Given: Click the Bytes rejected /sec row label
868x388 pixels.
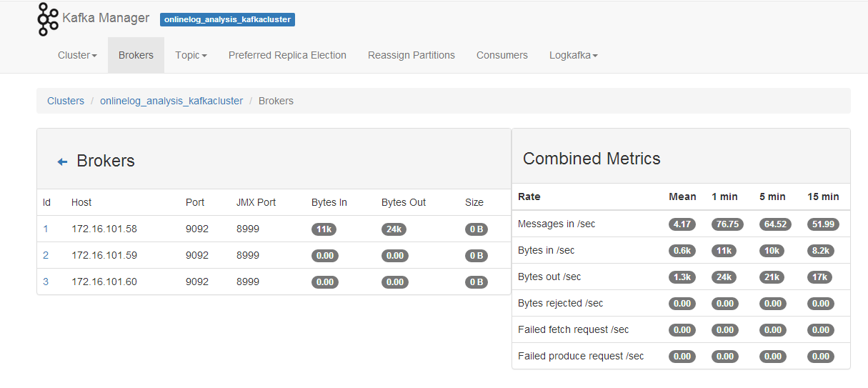Looking at the screenshot, I should 561,303.
